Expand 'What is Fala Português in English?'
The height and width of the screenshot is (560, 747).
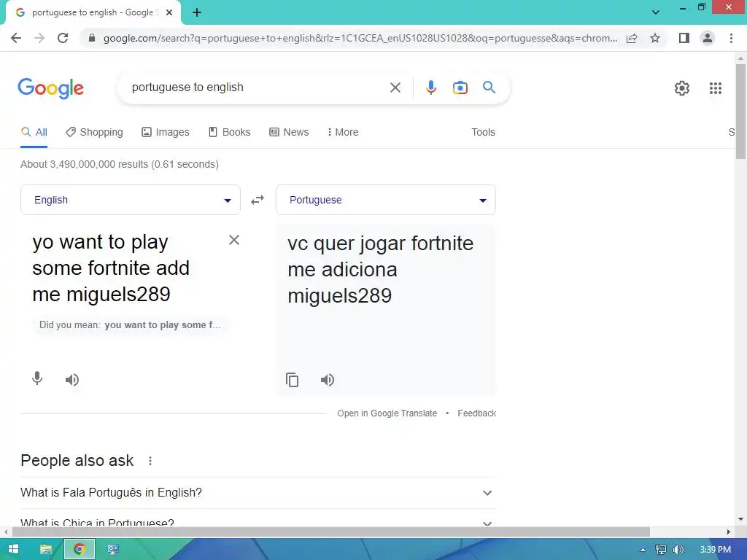(258, 493)
